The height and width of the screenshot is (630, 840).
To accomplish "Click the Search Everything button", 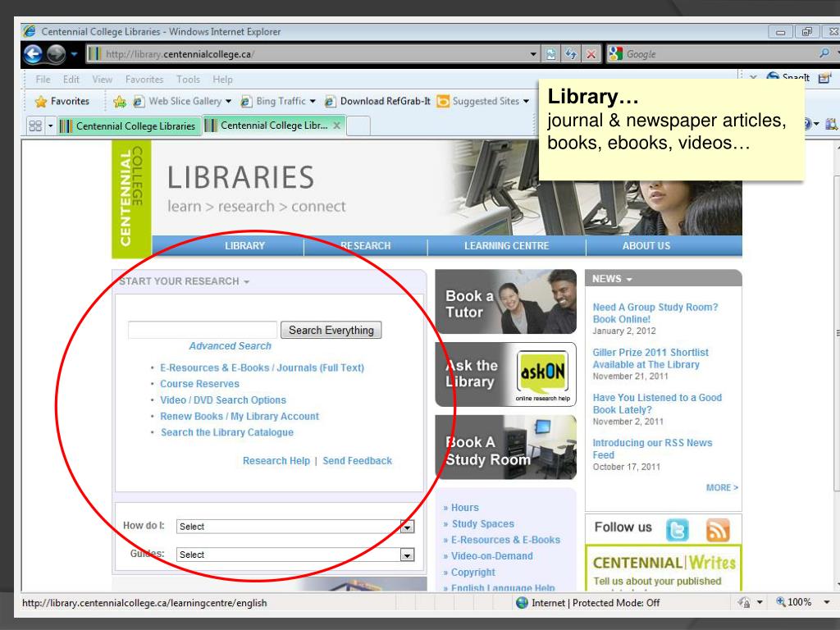I will coord(331,330).
